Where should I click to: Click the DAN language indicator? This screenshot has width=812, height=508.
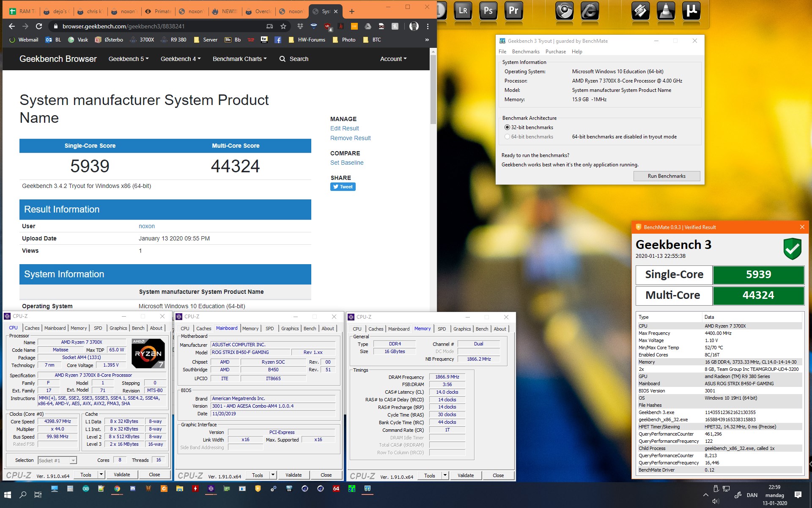(x=752, y=495)
